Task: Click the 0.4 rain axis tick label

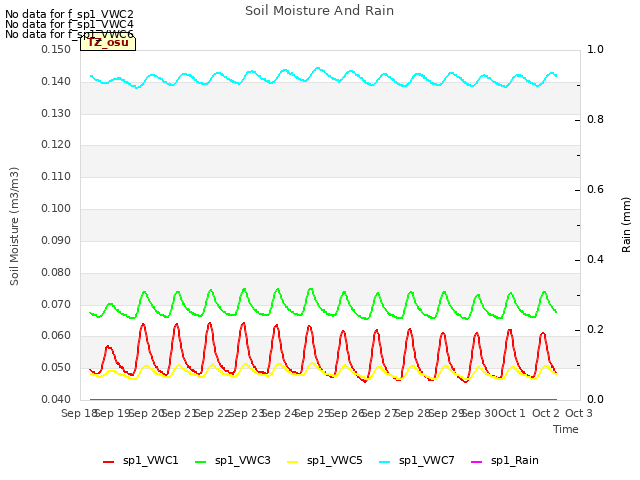Action: (x=595, y=260)
